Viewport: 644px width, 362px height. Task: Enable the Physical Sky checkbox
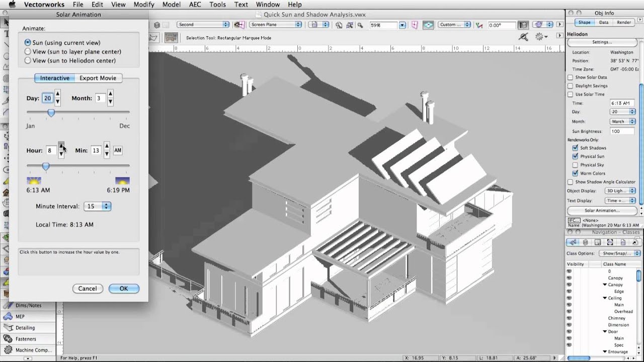[575, 165]
